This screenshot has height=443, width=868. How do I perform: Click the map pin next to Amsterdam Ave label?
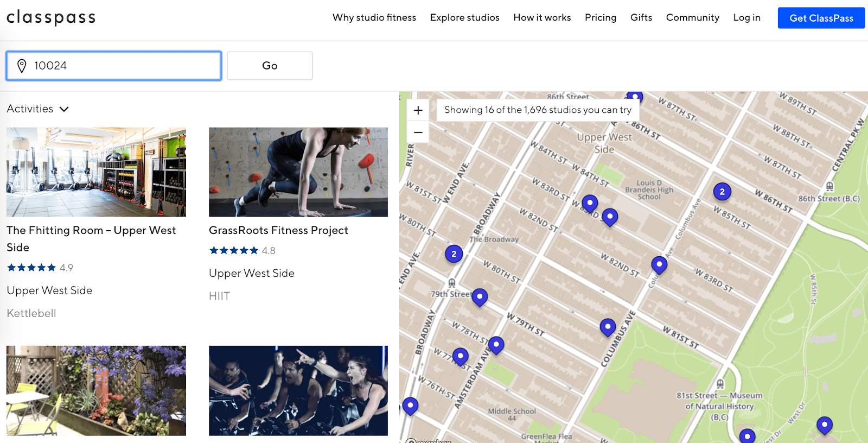click(496, 345)
